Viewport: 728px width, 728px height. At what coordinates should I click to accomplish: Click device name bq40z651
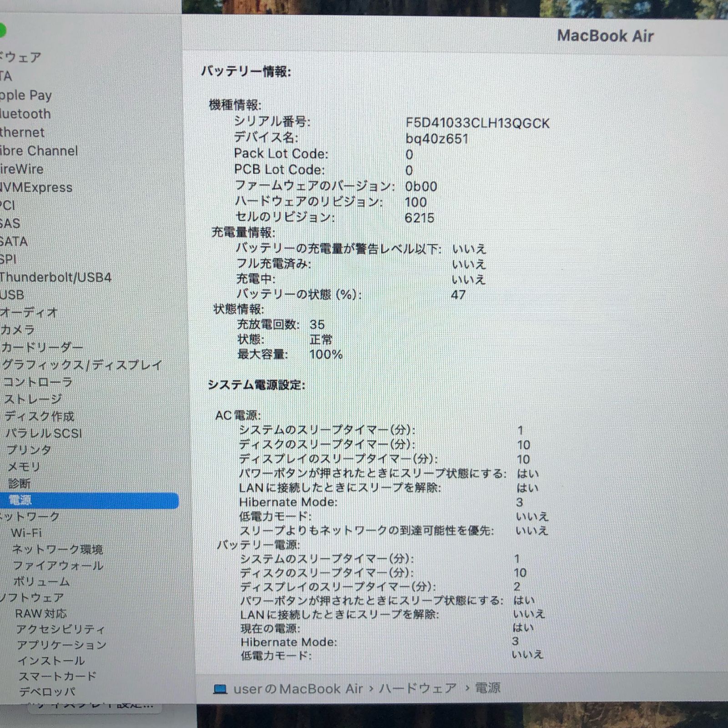[x=437, y=139]
